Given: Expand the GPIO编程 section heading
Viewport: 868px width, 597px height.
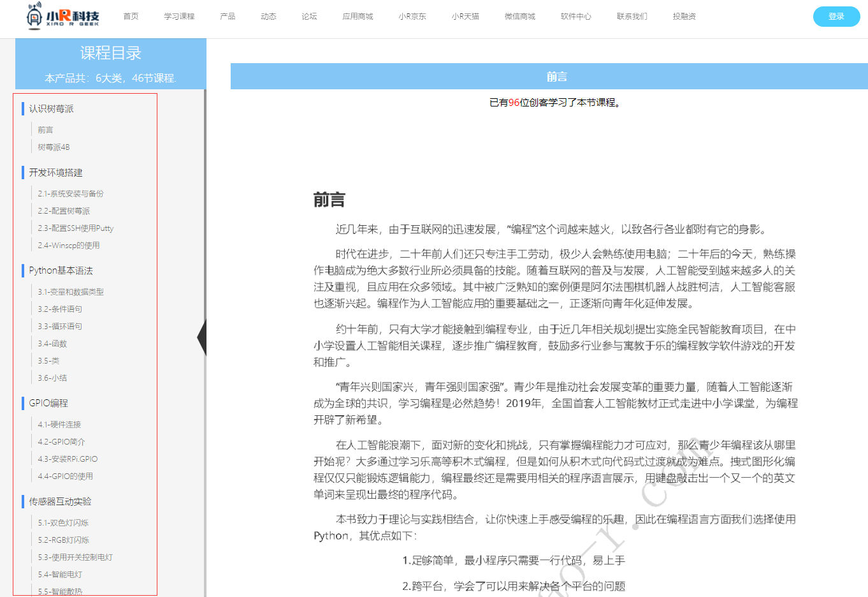Looking at the screenshot, I should (x=48, y=403).
